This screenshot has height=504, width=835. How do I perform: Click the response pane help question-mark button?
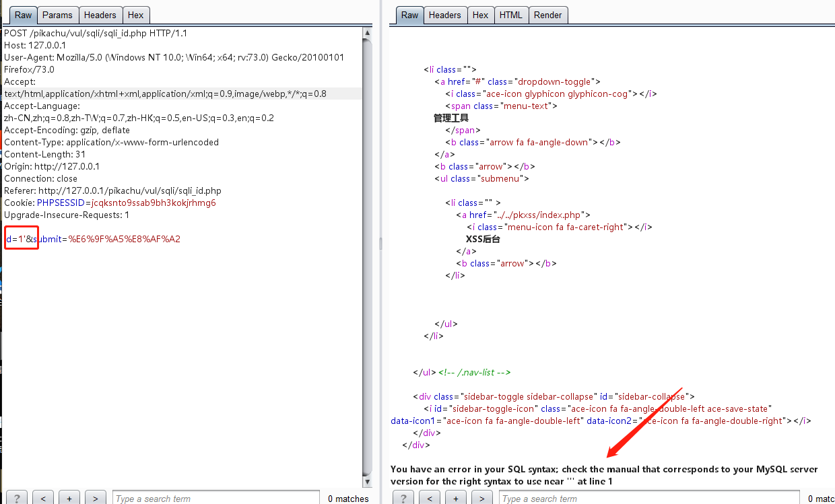(x=403, y=498)
